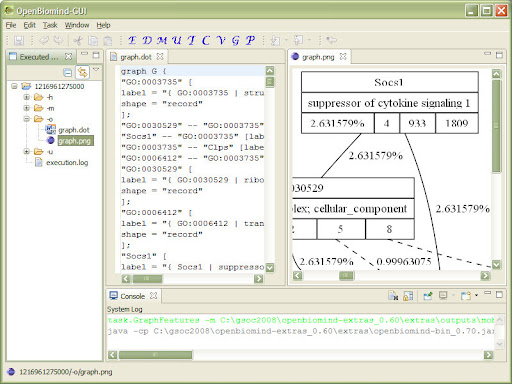The image size is (512, 384).
Task: Click the Paste clipboard icon
Action: [107, 41]
